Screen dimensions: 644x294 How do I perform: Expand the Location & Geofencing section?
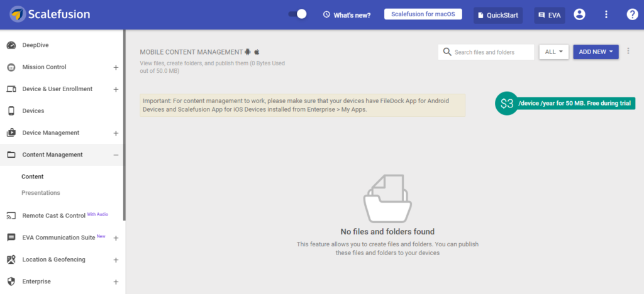click(x=116, y=260)
